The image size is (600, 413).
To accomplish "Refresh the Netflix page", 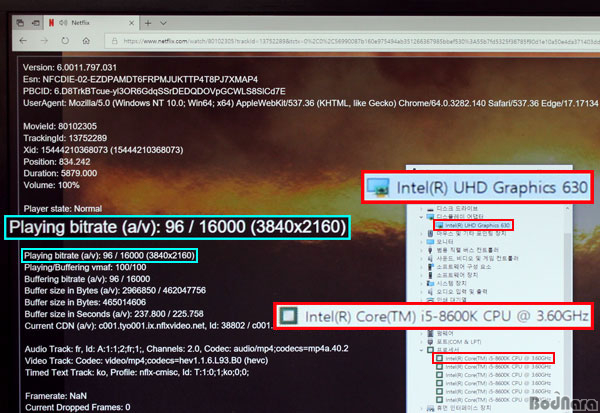I will pyautogui.click(x=65, y=41).
